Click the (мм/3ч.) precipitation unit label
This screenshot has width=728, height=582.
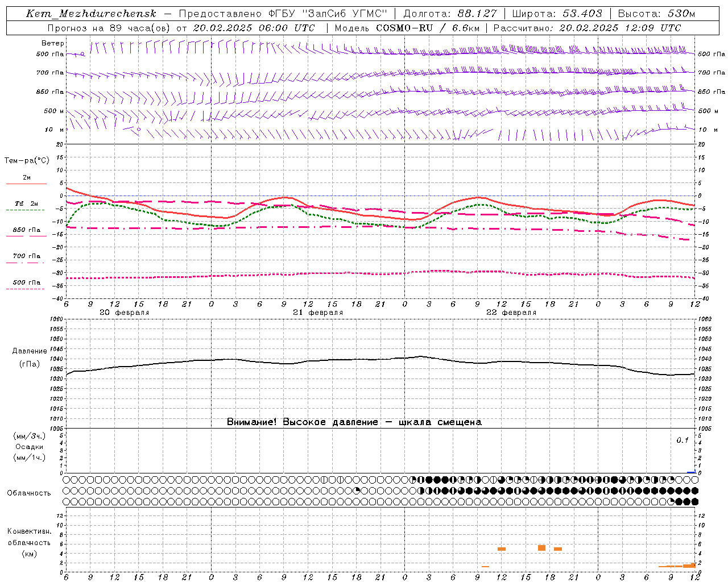(x=29, y=436)
